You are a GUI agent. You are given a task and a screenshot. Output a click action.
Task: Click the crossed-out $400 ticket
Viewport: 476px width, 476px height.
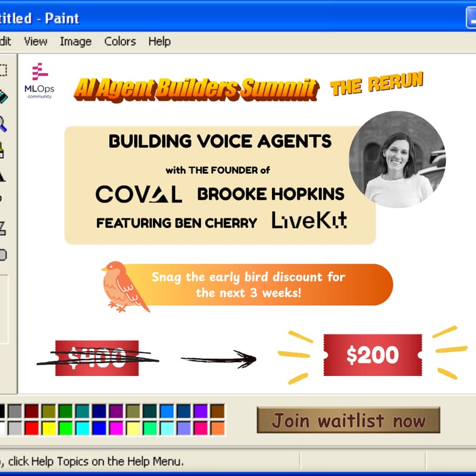click(97, 358)
